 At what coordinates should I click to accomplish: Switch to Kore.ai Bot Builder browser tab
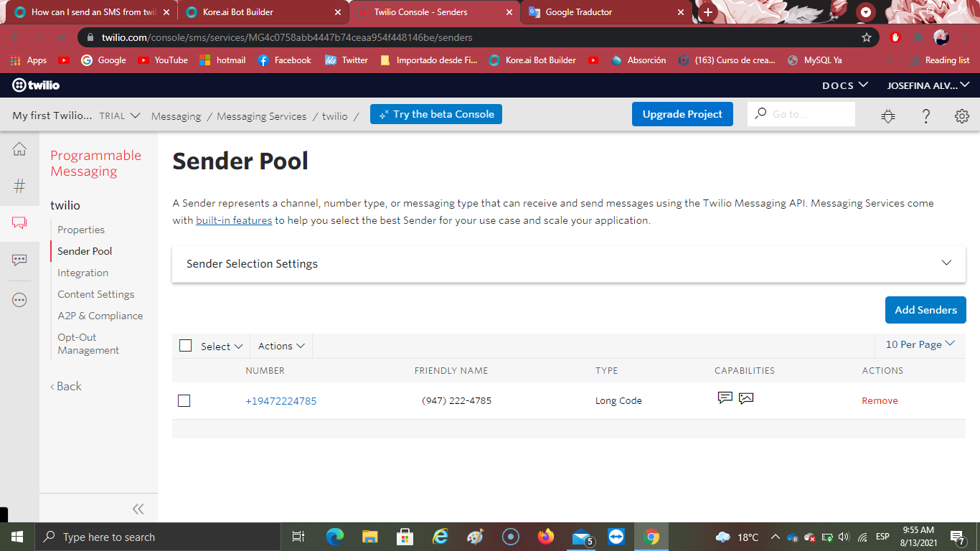click(x=263, y=12)
